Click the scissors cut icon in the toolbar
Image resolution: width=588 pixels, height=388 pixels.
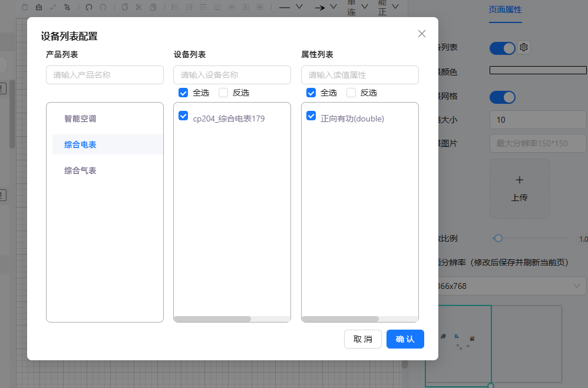click(x=139, y=7)
